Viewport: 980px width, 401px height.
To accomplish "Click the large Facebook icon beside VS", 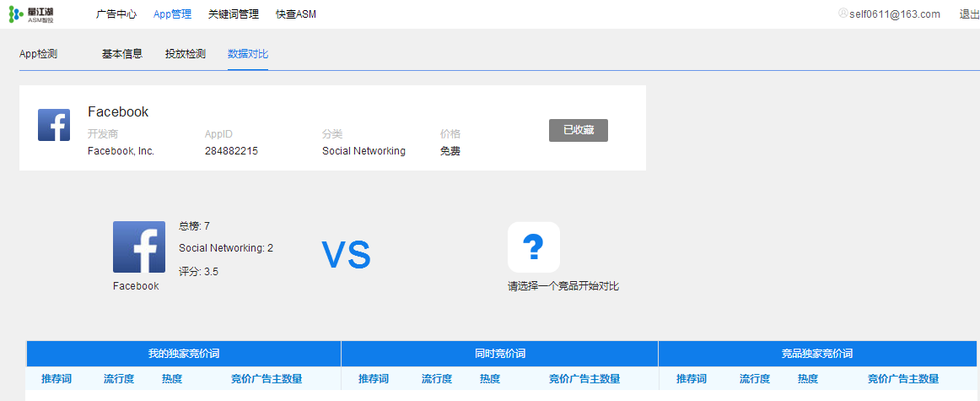I will pyautogui.click(x=139, y=247).
